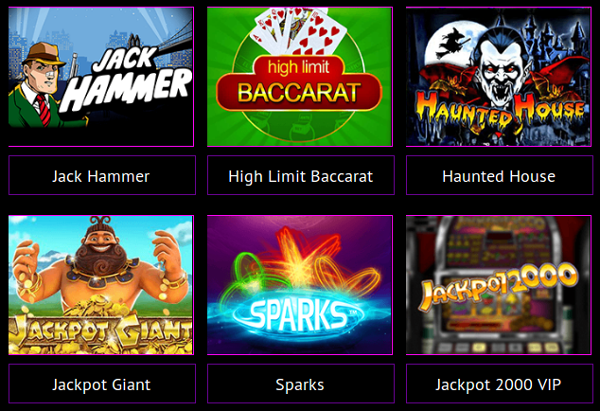
Task: Select the Haunted House label button
Action: click(x=499, y=175)
